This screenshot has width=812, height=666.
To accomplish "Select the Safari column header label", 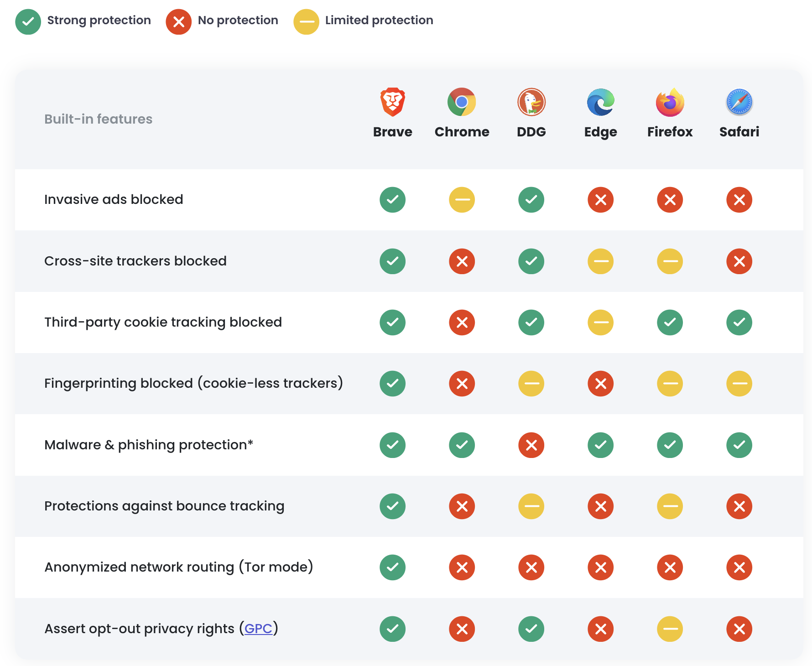I will [739, 132].
